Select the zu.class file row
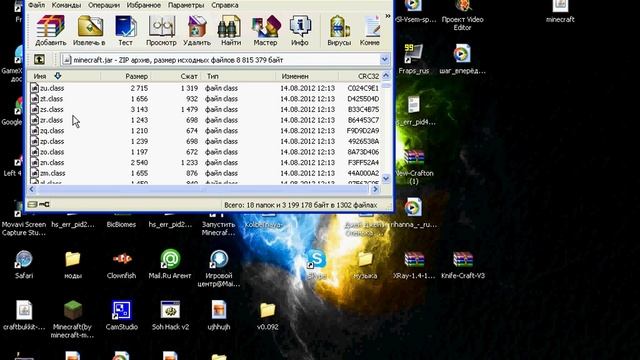Viewport: 640px width, 360px height. coord(204,88)
